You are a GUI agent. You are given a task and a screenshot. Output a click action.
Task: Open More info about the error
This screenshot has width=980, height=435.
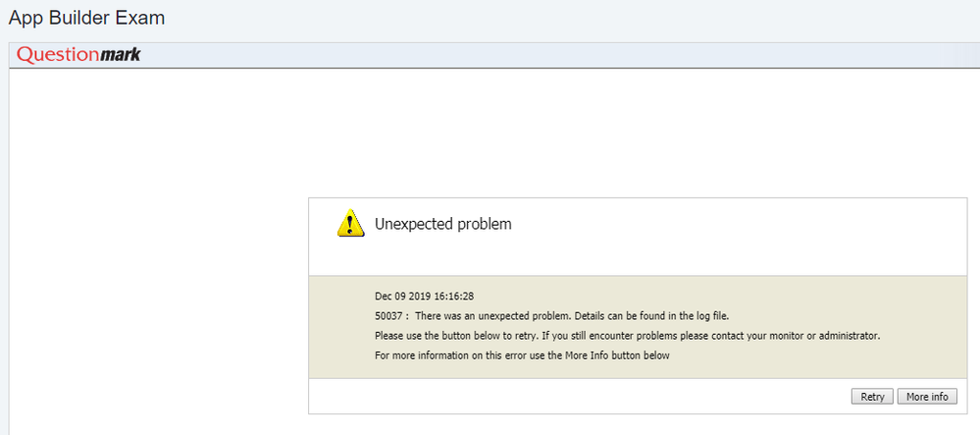(x=927, y=396)
